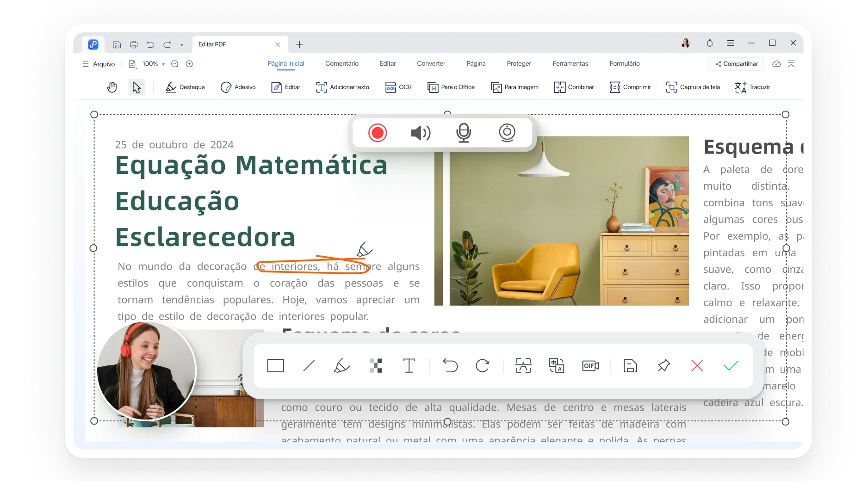Screen dimensions: 868x481
Task: Toggle the webcam icon in recorder bar
Action: (507, 133)
